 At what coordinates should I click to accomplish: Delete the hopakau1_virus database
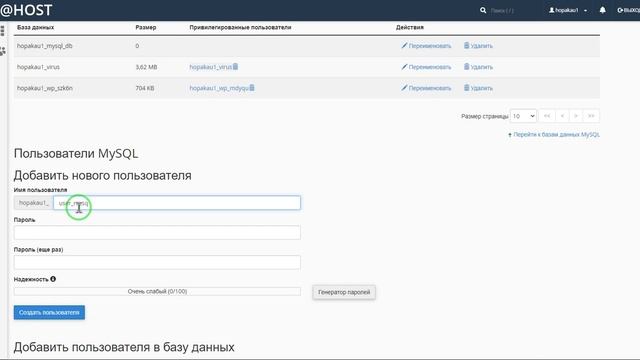click(x=478, y=67)
